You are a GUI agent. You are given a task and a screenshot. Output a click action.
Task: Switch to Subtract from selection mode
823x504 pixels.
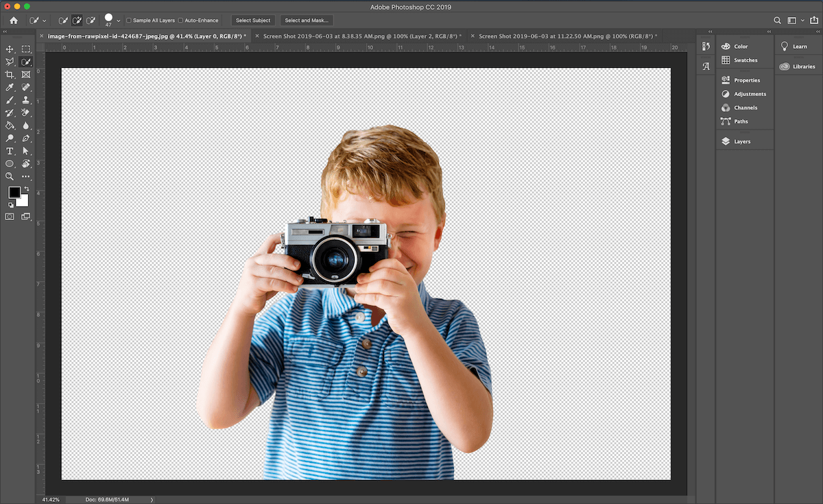[x=90, y=20]
